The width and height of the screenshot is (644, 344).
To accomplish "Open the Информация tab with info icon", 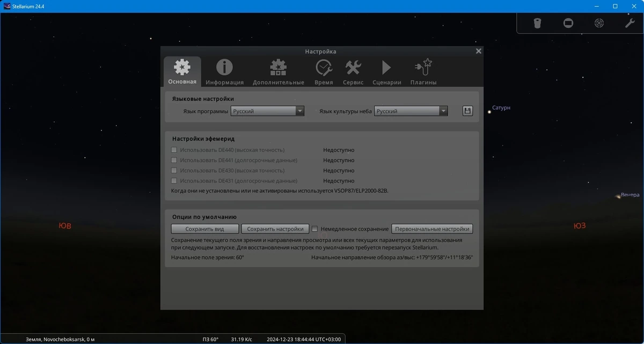I will click(x=224, y=72).
